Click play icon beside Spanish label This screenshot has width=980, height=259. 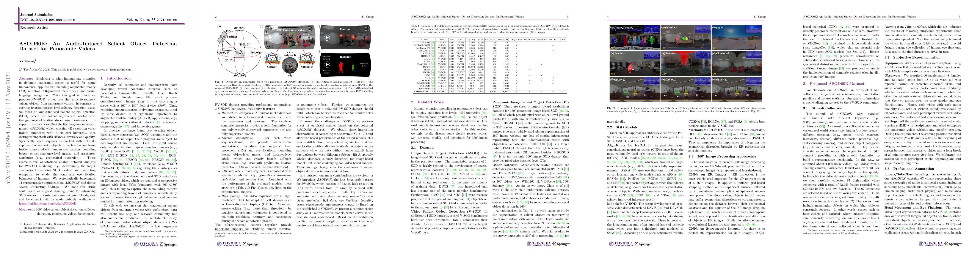point(663,54)
